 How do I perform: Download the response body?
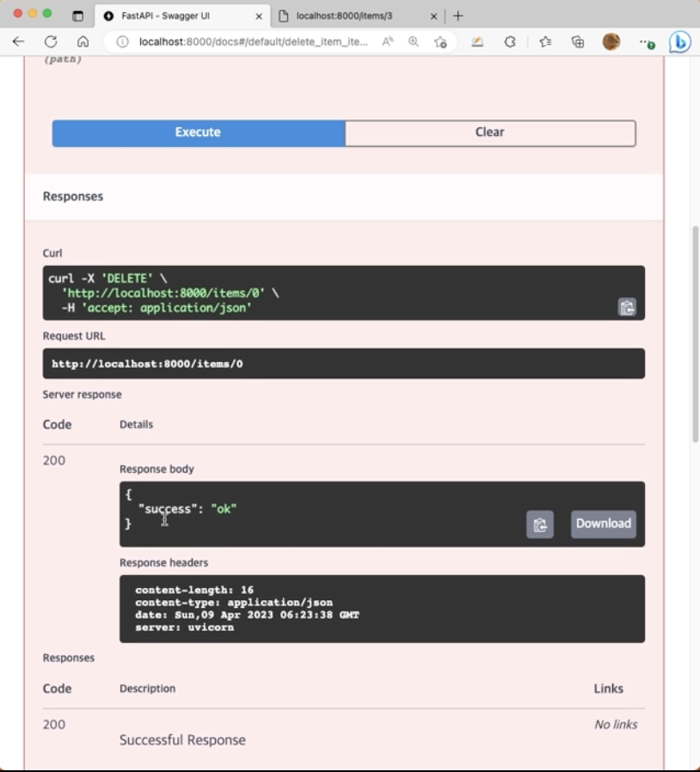click(x=604, y=524)
